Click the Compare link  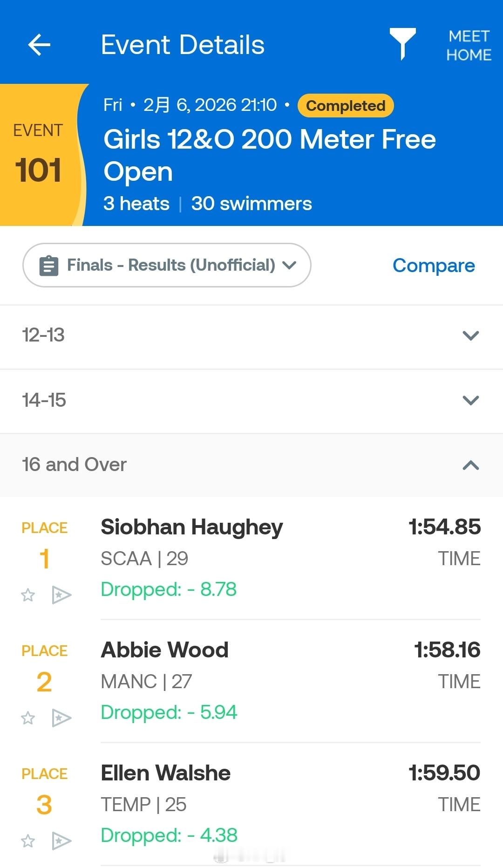(434, 266)
